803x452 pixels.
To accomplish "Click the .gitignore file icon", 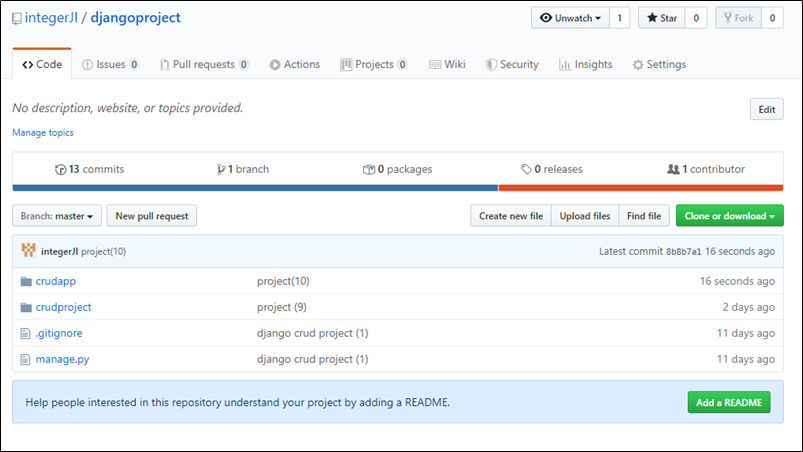I will click(25, 334).
